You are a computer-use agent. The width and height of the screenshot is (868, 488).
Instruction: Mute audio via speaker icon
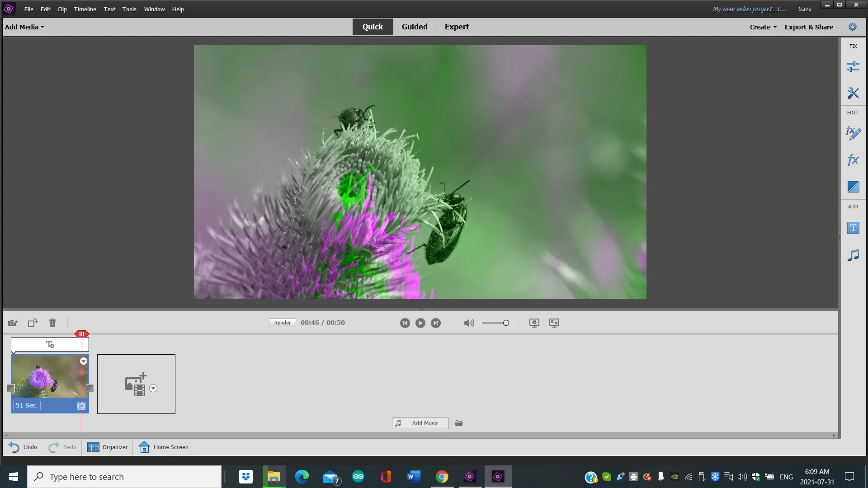pyautogui.click(x=469, y=323)
